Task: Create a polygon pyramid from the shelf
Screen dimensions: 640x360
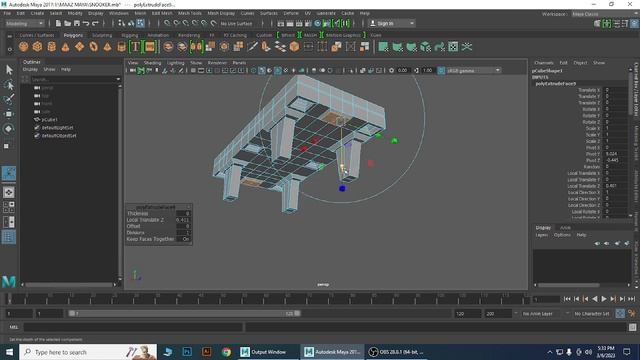Action: point(107,47)
